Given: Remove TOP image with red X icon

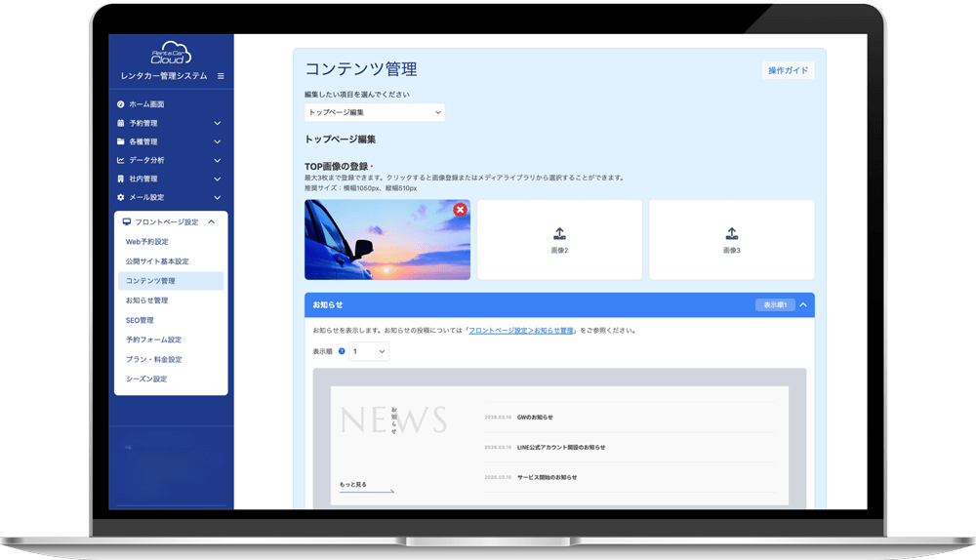Looking at the screenshot, I should tap(460, 210).
